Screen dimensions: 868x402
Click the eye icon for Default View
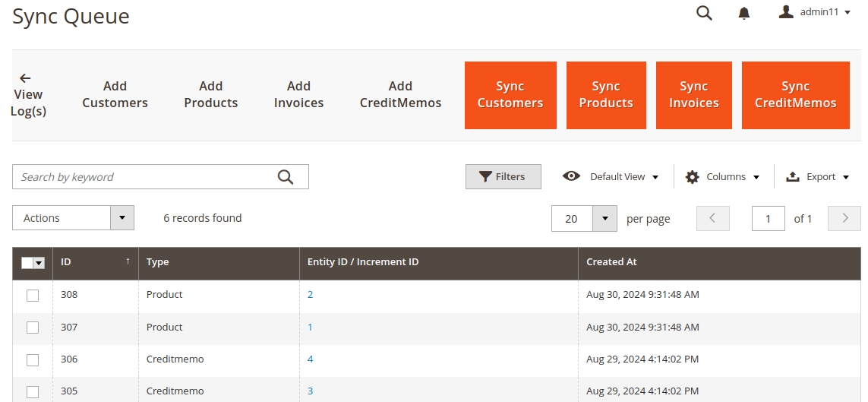[571, 176]
